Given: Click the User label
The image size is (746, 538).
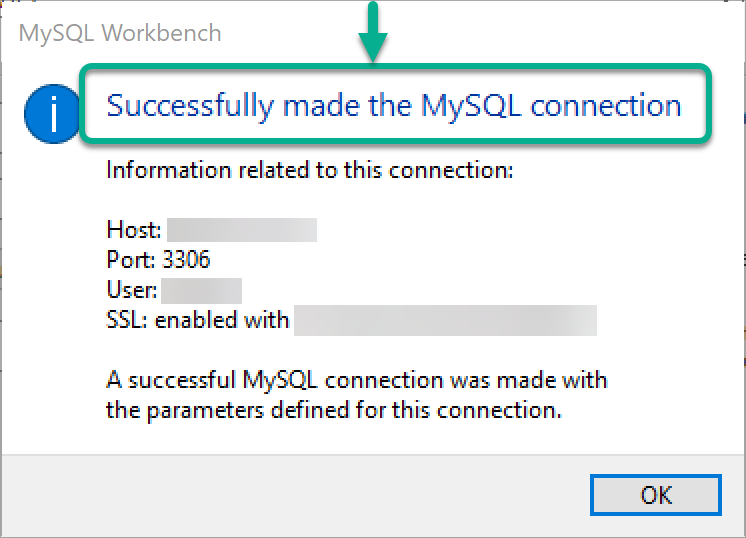Looking at the screenshot, I should [x=132, y=291].
